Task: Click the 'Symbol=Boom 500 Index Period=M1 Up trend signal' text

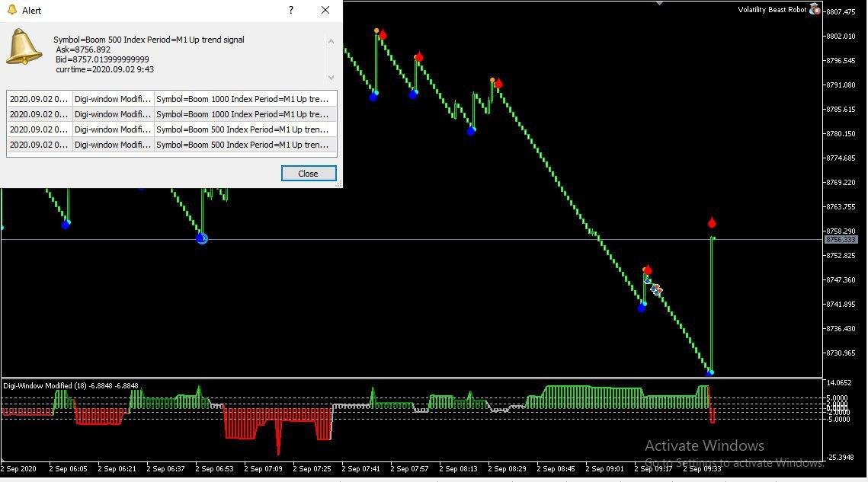Action: (x=149, y=40)
